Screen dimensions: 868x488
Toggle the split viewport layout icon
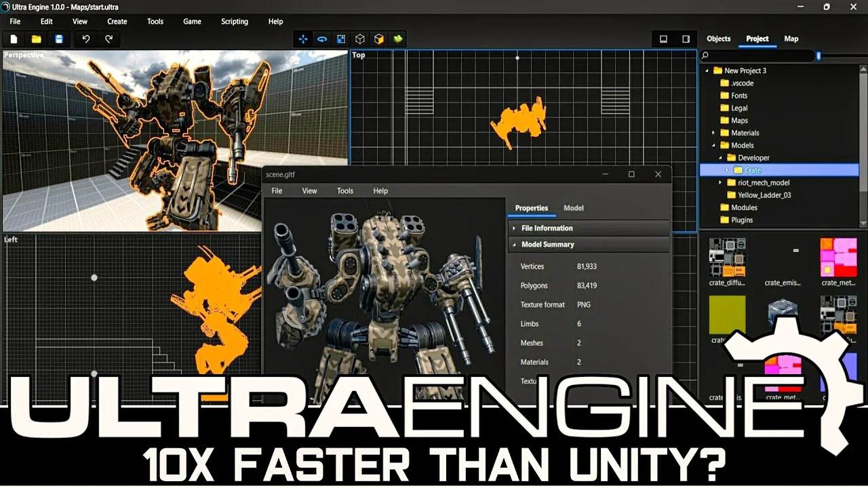click(685, 39)
